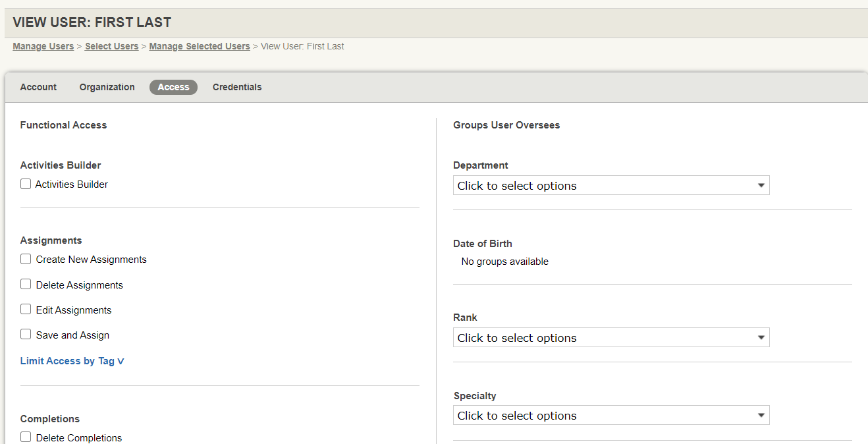Open the Specialty options dropdown

pos(611,416)
